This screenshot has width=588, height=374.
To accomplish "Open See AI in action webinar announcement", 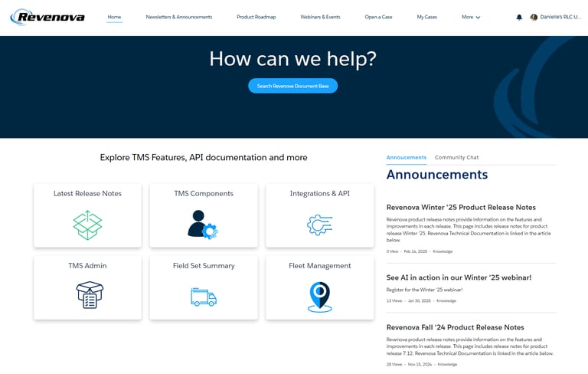I will pos(459,277).
